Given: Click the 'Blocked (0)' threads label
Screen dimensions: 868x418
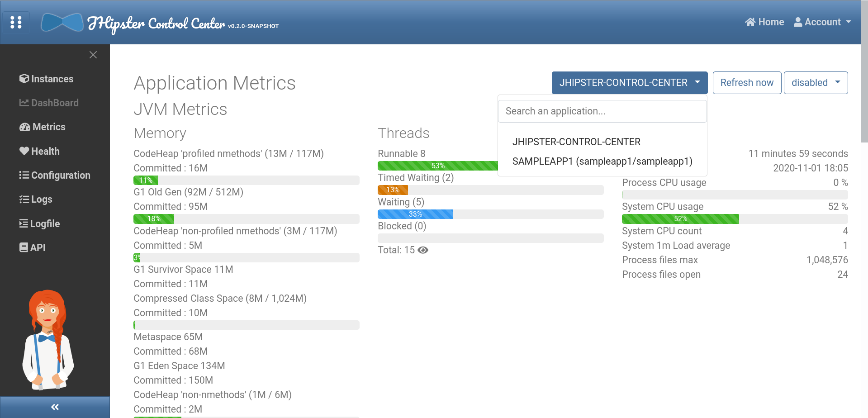Looking at the screenshot, I should [x=402, y=226].
